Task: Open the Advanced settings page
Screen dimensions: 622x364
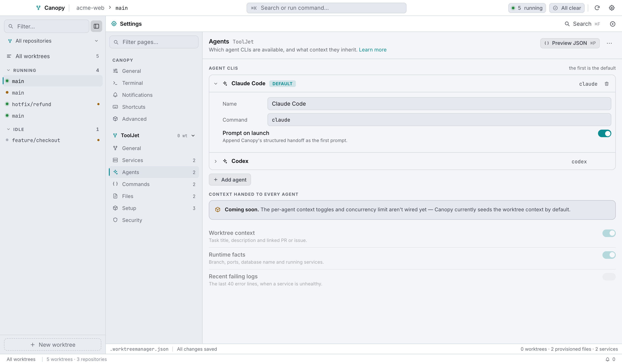Action: [x=154, y=119]
